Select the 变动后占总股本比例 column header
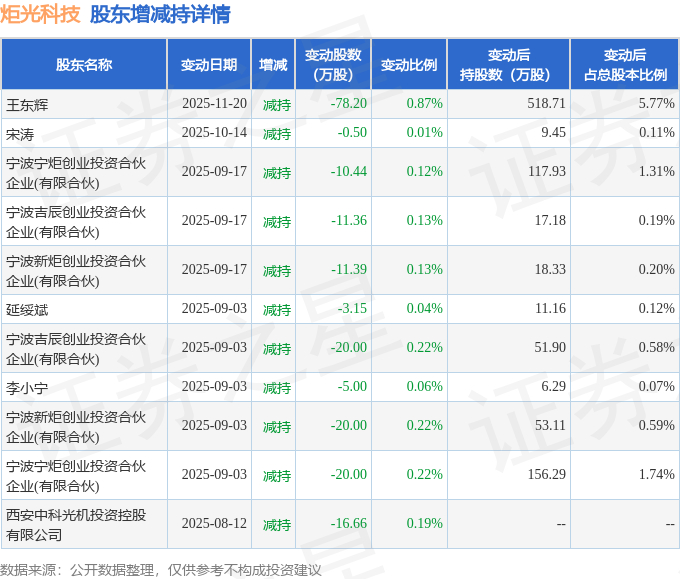 pos(625,65)
